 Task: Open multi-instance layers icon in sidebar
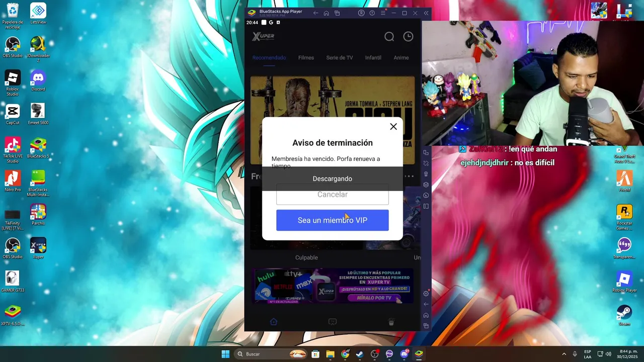pyautogui.click(x=426, y=185)
